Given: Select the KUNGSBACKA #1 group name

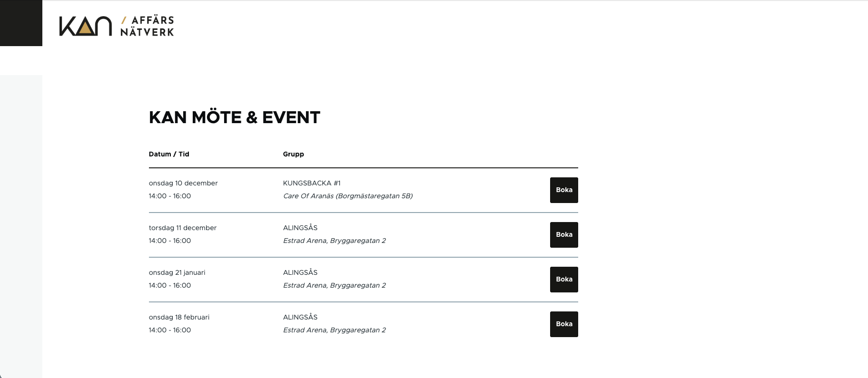Looking at the screenshot, I should 312,183.
